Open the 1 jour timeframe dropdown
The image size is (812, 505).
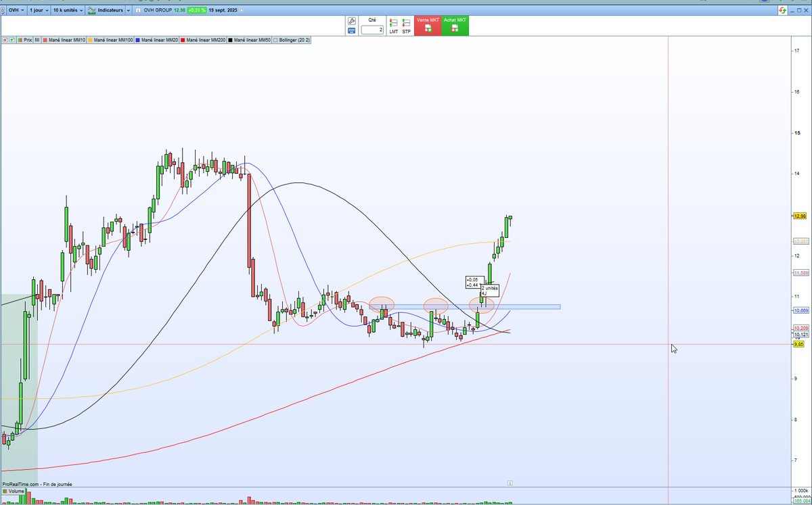(39, 11)
